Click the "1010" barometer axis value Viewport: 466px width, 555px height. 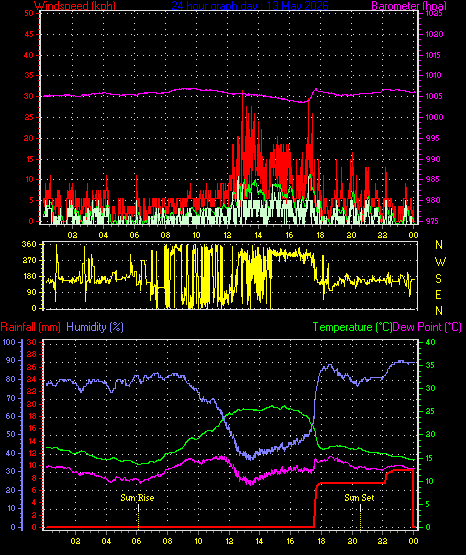[434, 75]
